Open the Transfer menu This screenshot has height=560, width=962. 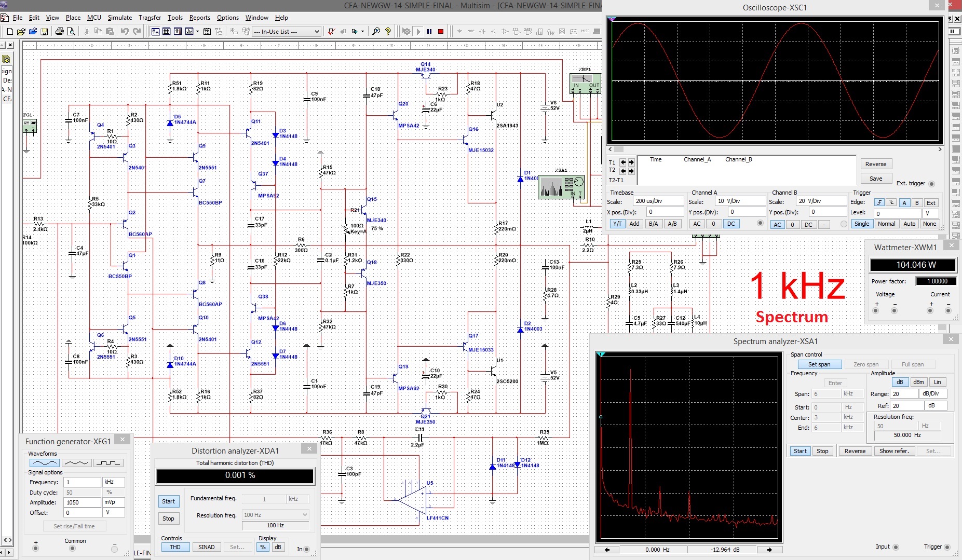(x=150, y=18)
